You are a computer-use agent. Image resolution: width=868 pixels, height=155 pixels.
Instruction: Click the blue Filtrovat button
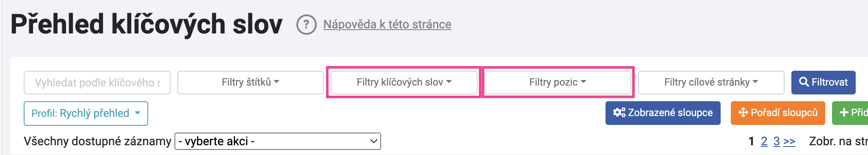pyautogui.click(x=824, y=82)
